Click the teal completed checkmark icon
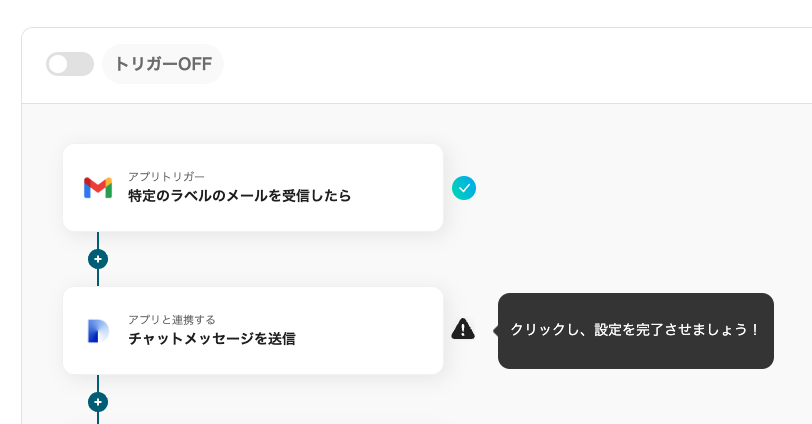Screen dimensions: 812x424 (464, 187)
